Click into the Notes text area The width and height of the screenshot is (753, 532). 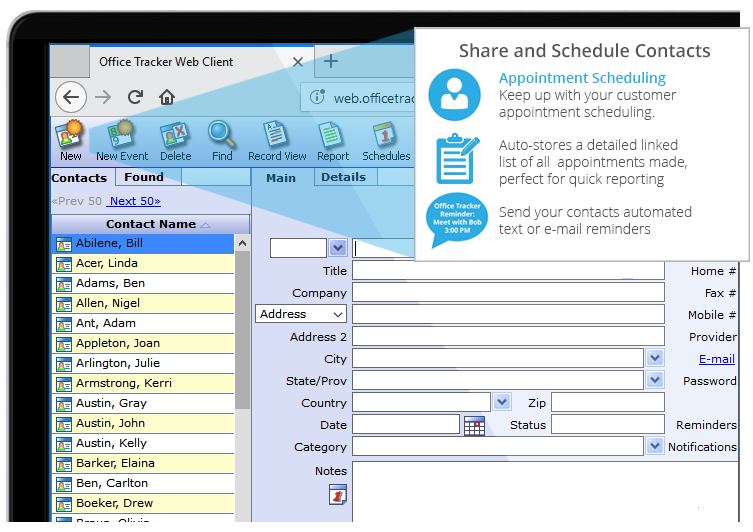tap(545, 492)
